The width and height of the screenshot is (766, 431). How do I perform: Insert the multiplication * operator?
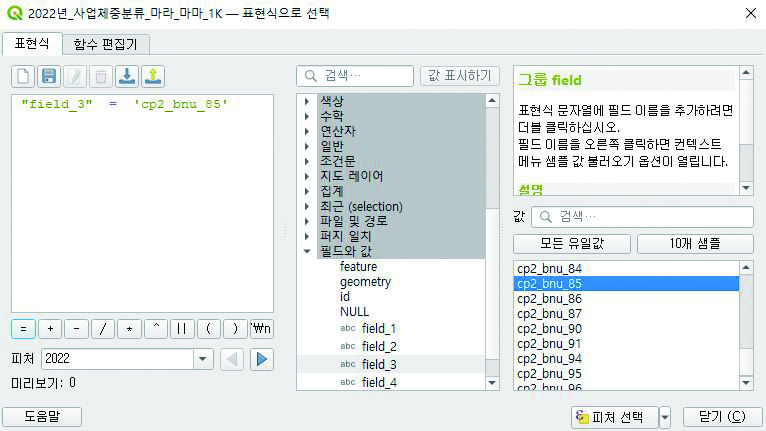coord(129,328)
